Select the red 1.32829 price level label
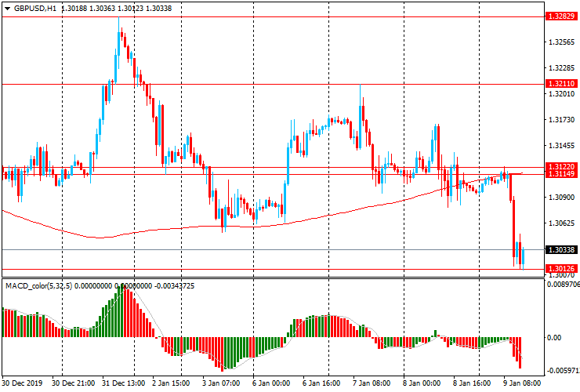 561,16
